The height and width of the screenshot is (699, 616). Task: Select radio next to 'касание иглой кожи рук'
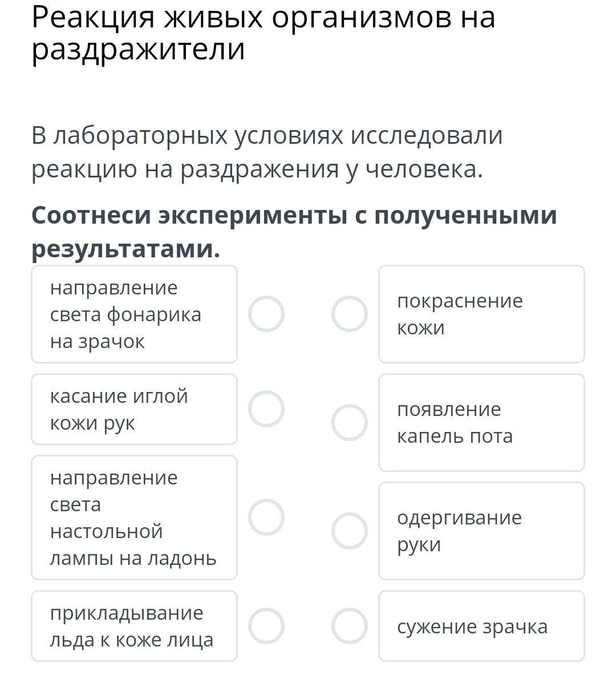tap(266, 409)
